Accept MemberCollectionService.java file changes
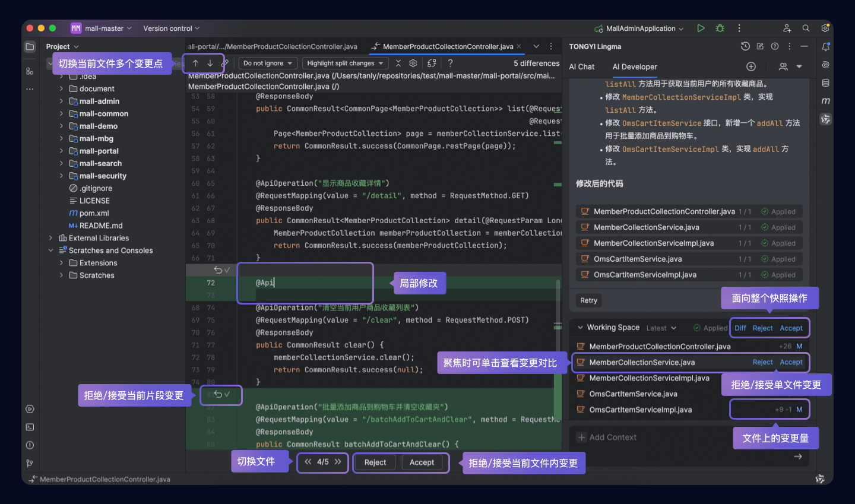The height and width of the screenshot is (504, 855). [791, 362]
